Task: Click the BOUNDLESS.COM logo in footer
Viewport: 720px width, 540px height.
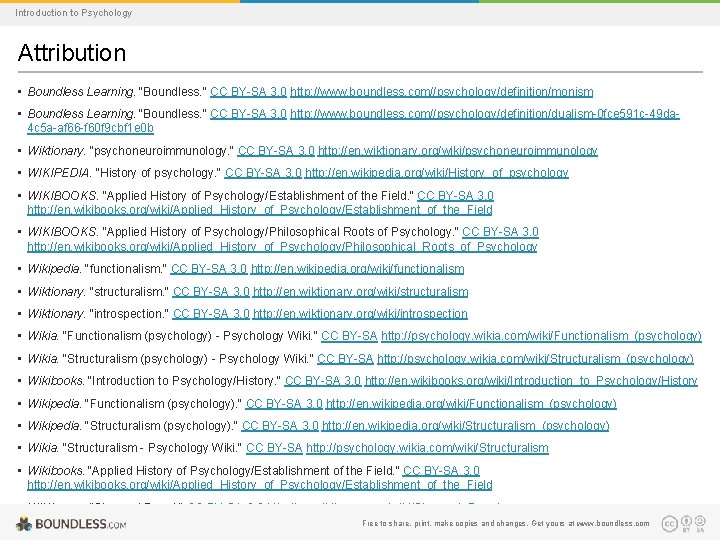Action: [71, 524]
